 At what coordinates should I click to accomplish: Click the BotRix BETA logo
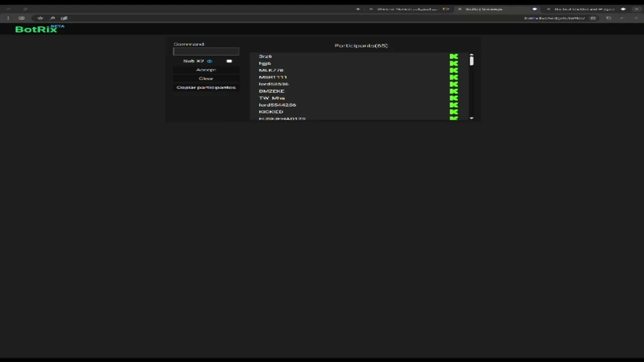pos(40,29)
